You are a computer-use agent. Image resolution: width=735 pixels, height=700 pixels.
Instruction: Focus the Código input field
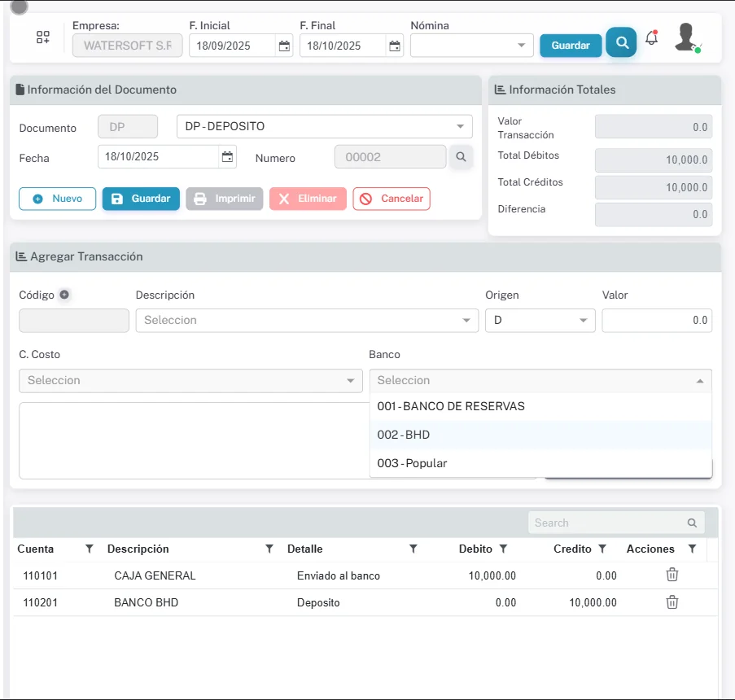pyautogui.click(x=74, y=320)
